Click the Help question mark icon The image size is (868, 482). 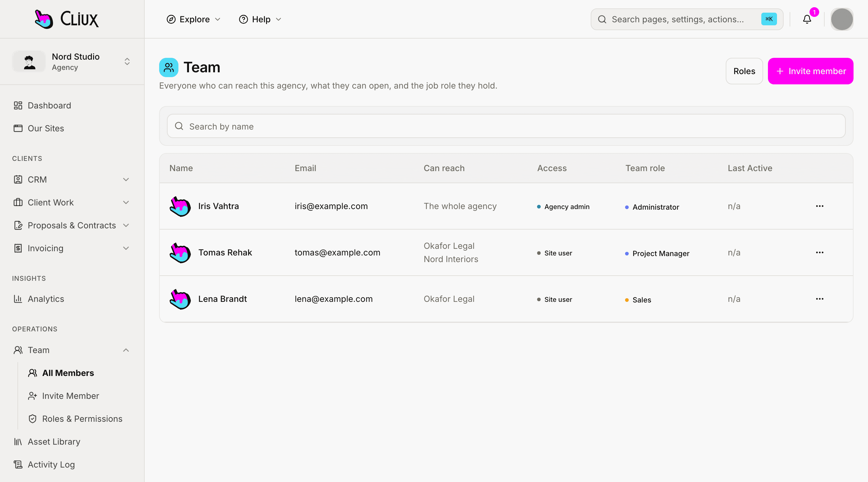pos(243,19)
